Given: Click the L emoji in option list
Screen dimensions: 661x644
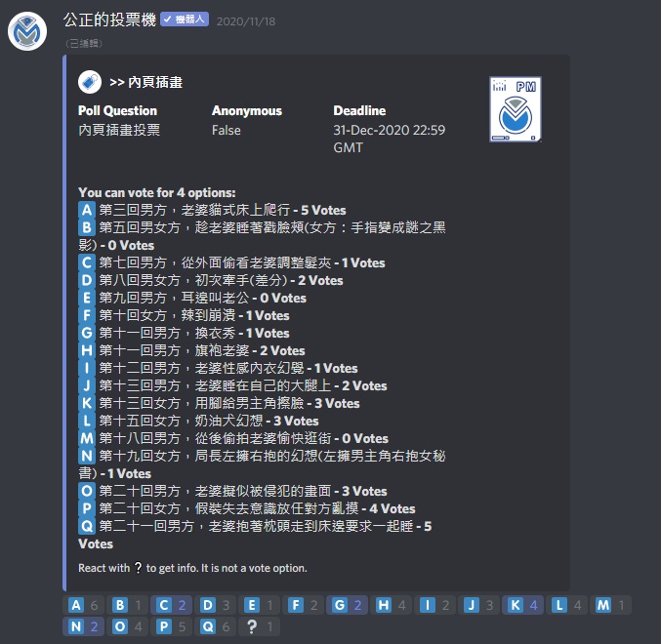Looking at the screenshot, I should pyautogui.click(x=87, y=421).
